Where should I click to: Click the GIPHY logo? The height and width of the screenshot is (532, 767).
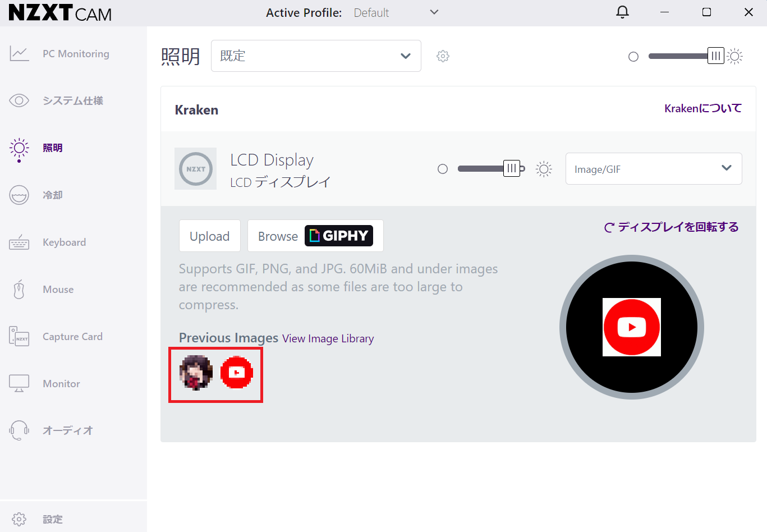(339, 236)
